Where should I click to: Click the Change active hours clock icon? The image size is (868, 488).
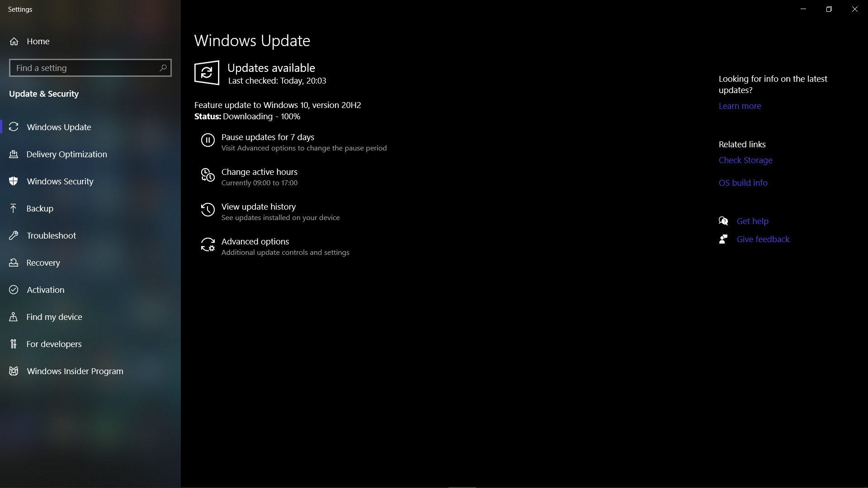tap(208, 175)
